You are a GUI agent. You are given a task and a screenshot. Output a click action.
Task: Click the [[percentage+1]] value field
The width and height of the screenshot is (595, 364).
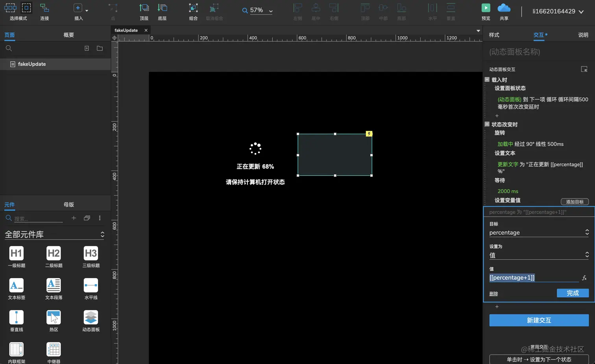pos(534,278)
